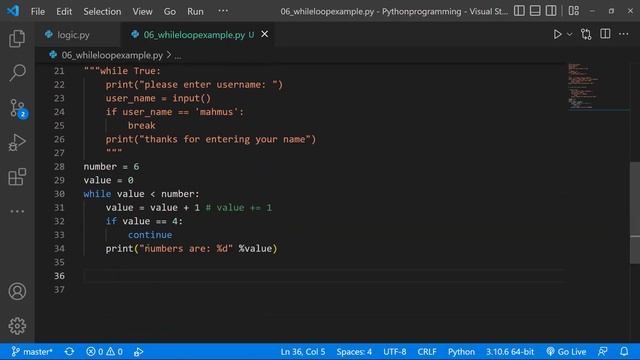Open Problems from errors and warnings count
640x360 pixels.
(104, 351)
